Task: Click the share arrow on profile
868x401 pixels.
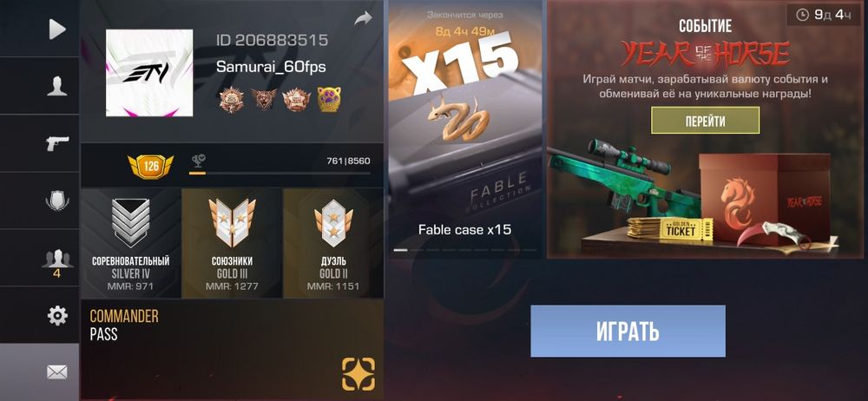Action: click(x=363, y=19)
